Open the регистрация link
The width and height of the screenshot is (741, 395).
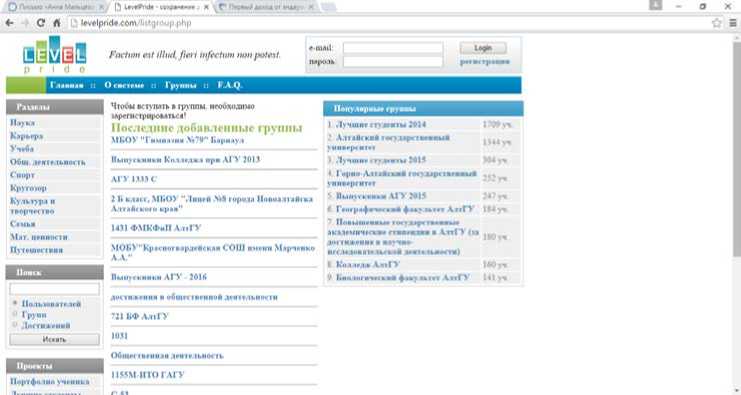pos(484,61)
